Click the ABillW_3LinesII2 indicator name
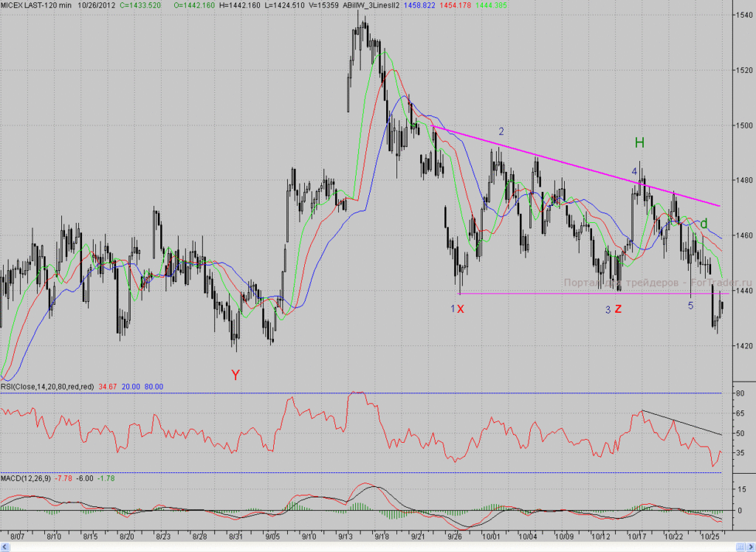The width and height of the screenshot is (756, 552). (x=371, y=5)
